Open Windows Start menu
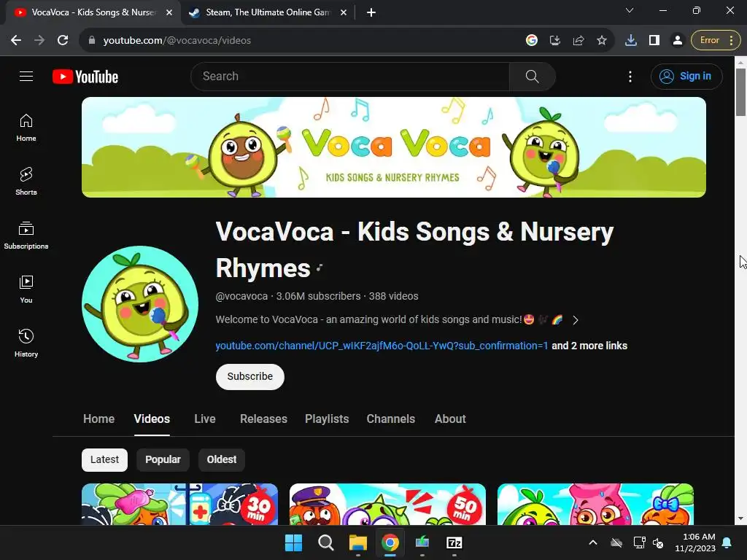 [x=293, y=542]
